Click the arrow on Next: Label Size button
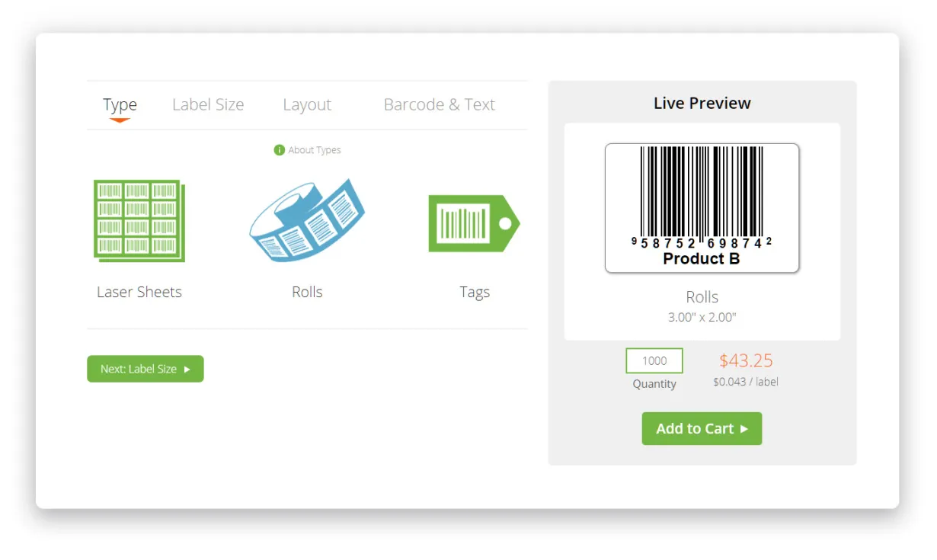The image size is (937, 560). point(187,369)
